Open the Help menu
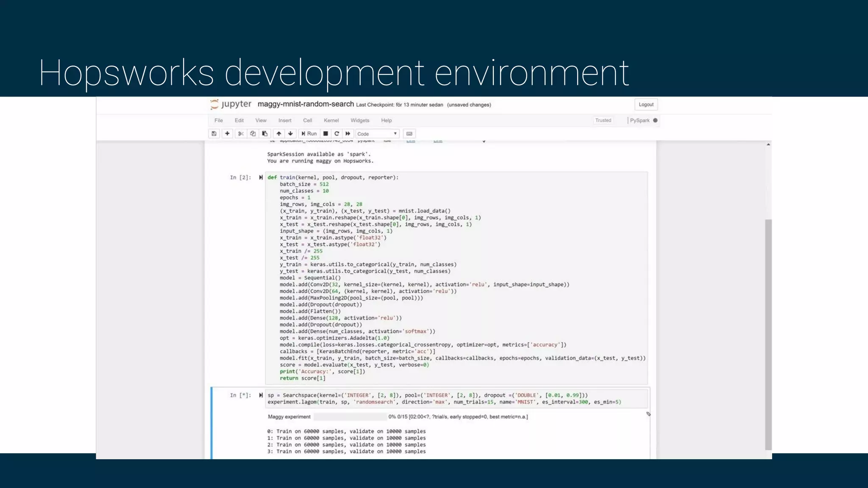 click(x=386, y=120)
